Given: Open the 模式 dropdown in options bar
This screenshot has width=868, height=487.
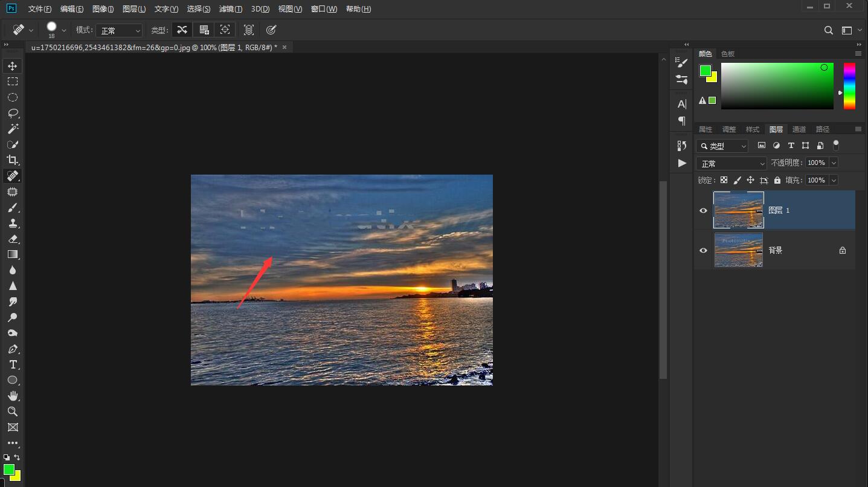Looking at the screenshot, I should coord(120,30).
